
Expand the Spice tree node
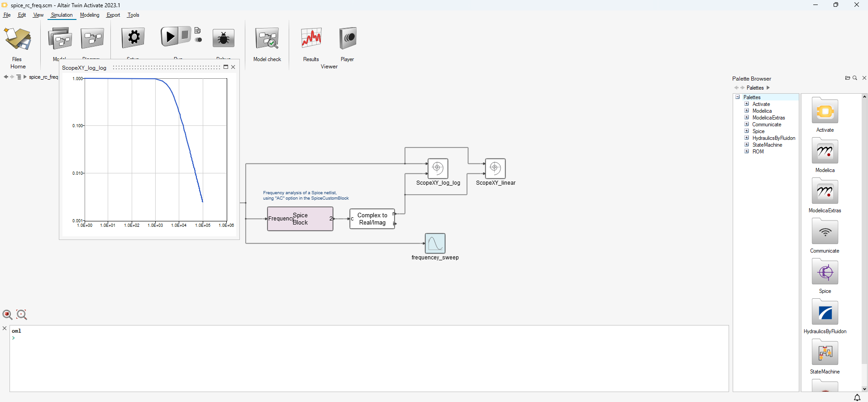click(747, 131)
